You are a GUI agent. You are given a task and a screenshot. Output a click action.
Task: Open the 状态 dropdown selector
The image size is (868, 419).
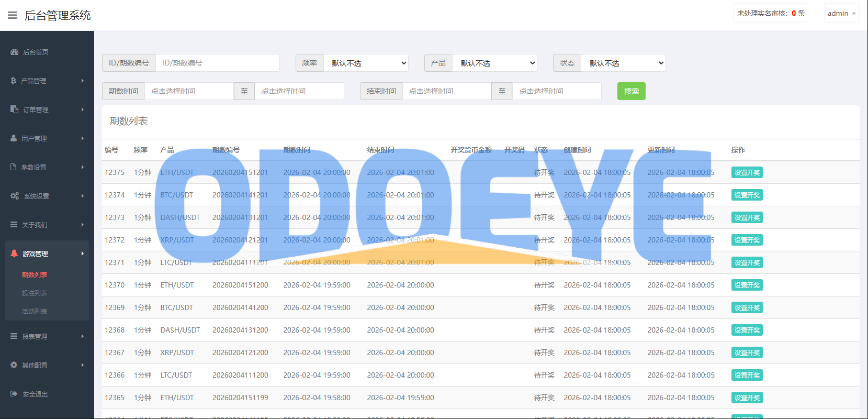[623, 63]
